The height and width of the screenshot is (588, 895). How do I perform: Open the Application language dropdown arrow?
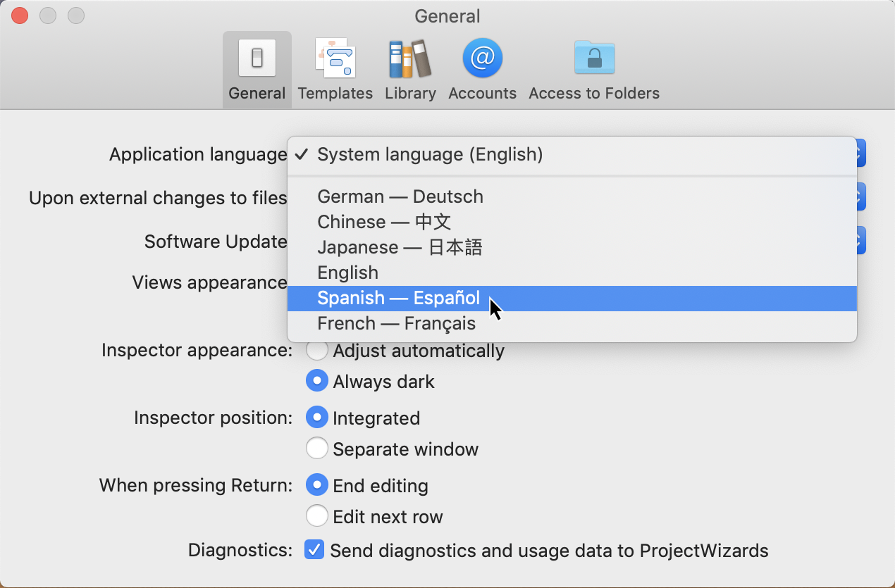856,153
